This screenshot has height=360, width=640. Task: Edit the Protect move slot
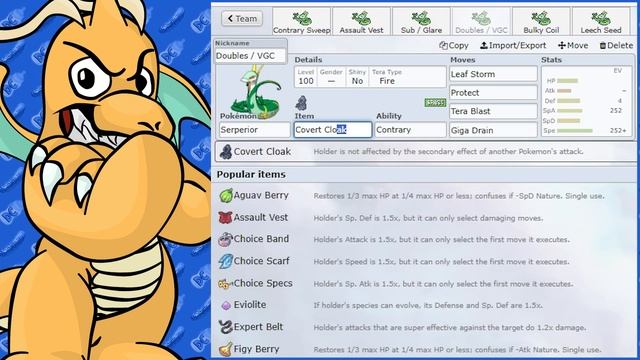coord(493,93)
